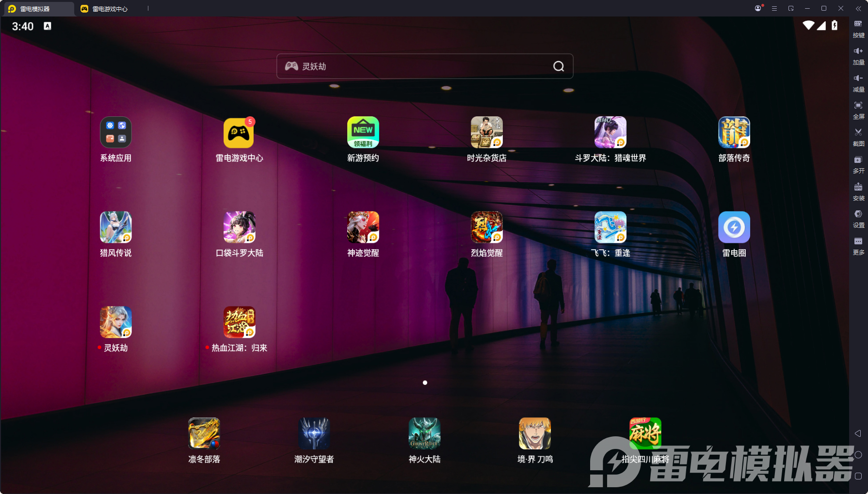This screenshot has height=494, width=868.
Task: Click the cellular signal status icon
Action: coord(821,25)
